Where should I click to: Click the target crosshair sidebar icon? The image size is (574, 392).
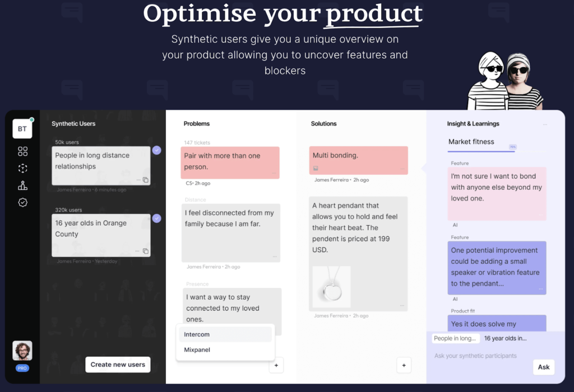(22, 168)
